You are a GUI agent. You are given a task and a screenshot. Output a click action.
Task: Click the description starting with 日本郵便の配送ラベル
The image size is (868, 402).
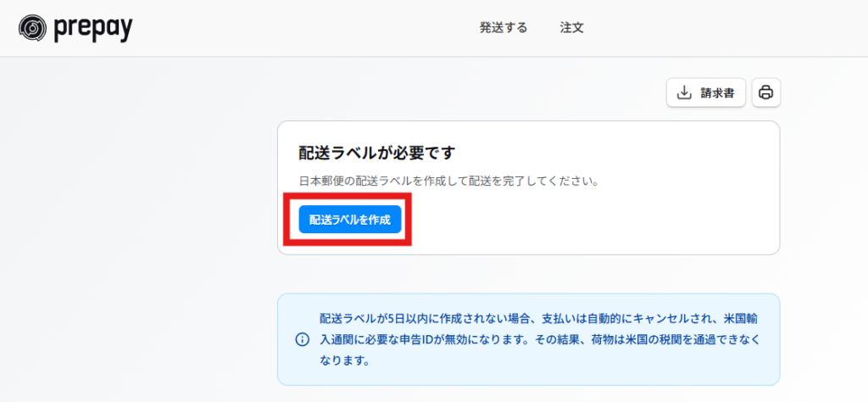pyautogui.click(x=449, y=181)
